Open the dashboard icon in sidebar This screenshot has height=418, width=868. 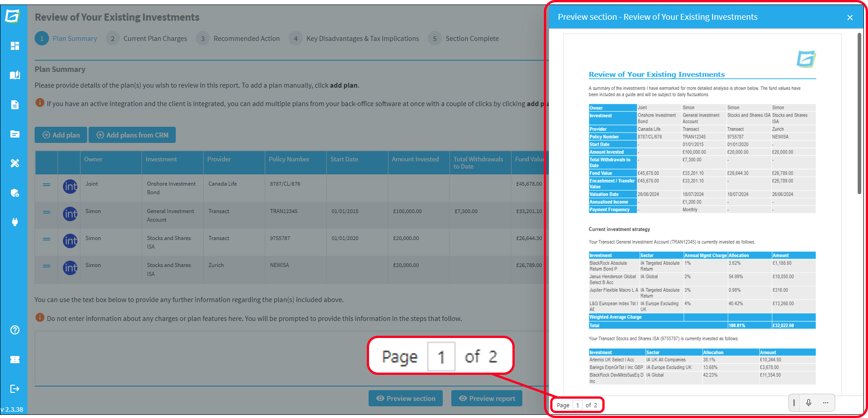click(x=15, y=46)
